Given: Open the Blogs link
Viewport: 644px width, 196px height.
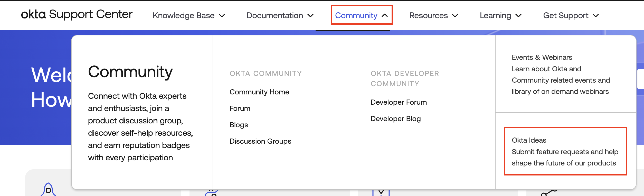Looking at the screenshot, I should pos(239,125).
